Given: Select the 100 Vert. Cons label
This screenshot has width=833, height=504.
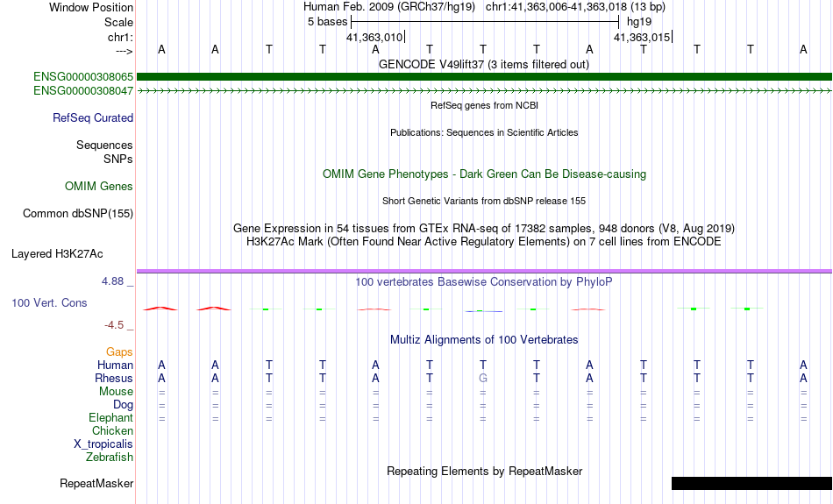Looking at the screenshot, I should click(49, 302).
